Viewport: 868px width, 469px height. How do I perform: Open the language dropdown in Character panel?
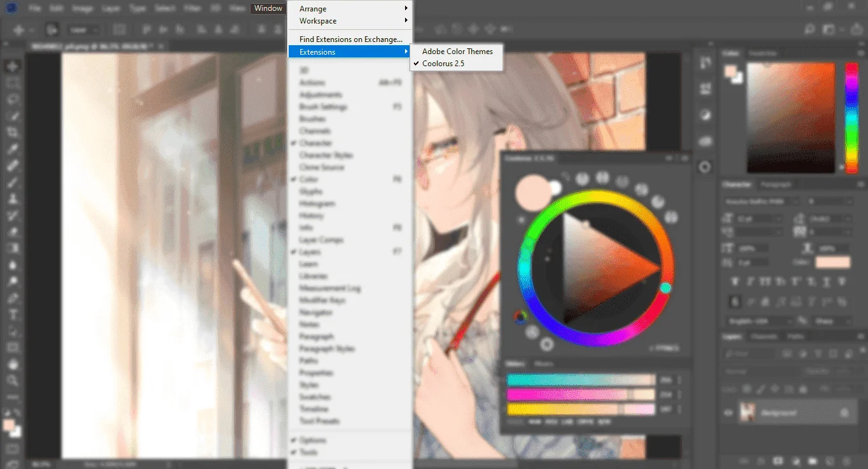(760, 321)
